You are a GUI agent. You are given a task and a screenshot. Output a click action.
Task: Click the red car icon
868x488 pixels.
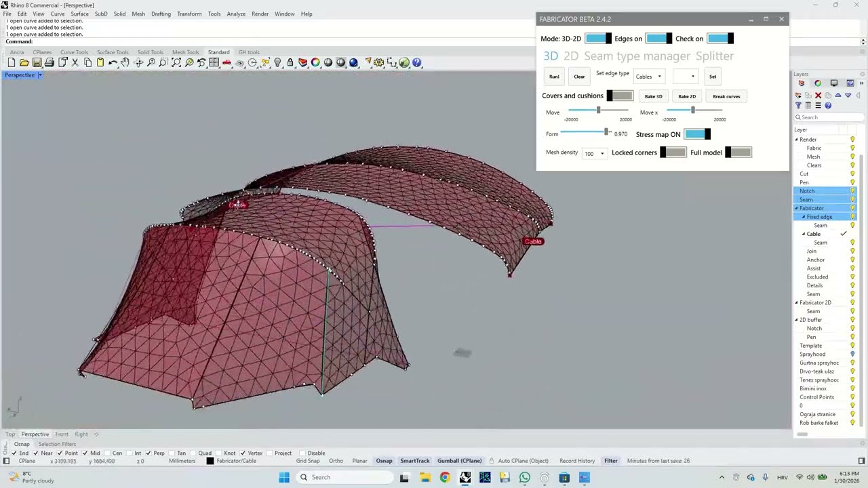[x=226, y=62]
